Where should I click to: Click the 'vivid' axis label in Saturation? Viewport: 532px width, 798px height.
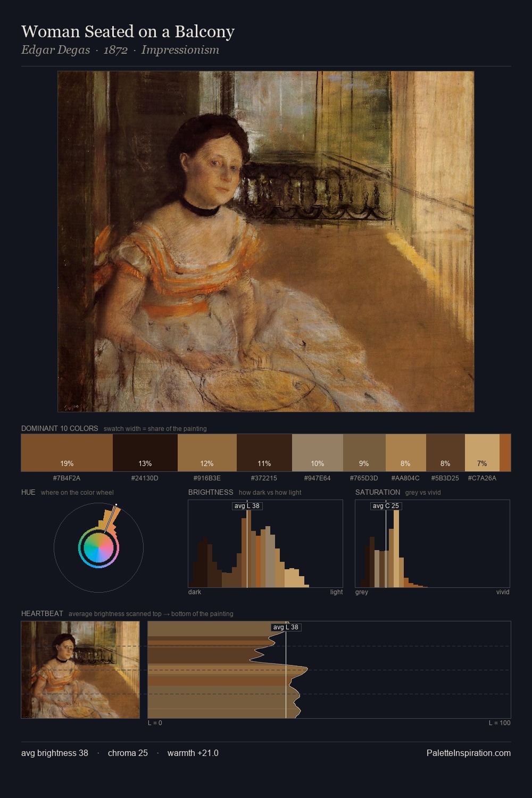pyautogui.click(x=503, y=592)
